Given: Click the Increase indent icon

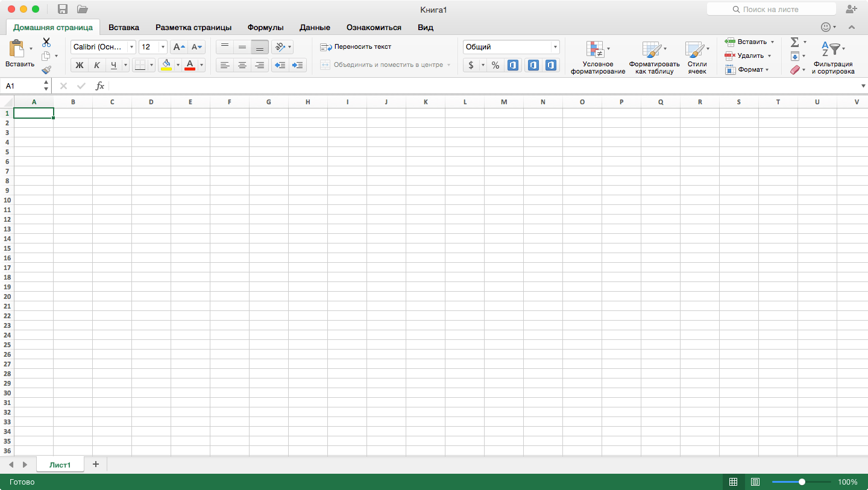Looking at the screenshot, I should point(297,65).
